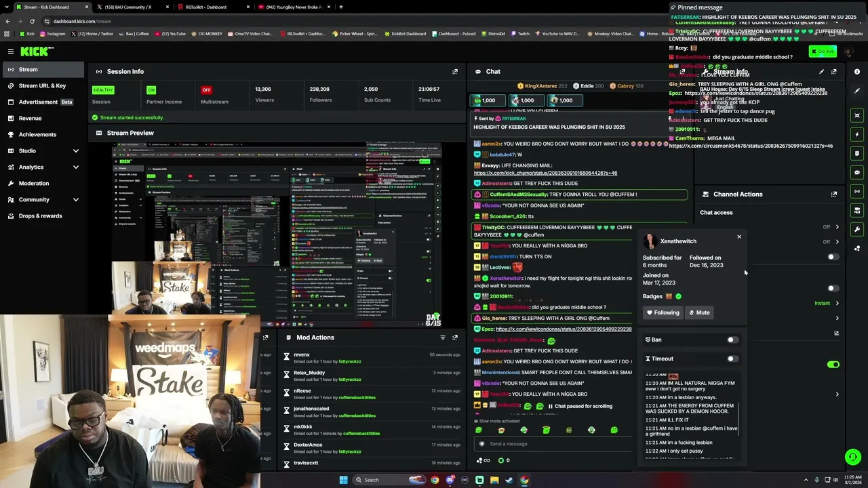Click the info icon in right rail

pyautogui.click(x=857, y=72)
